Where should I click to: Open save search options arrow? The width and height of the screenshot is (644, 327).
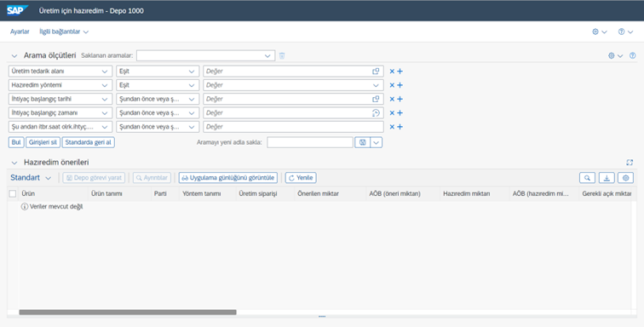(377, 142)
